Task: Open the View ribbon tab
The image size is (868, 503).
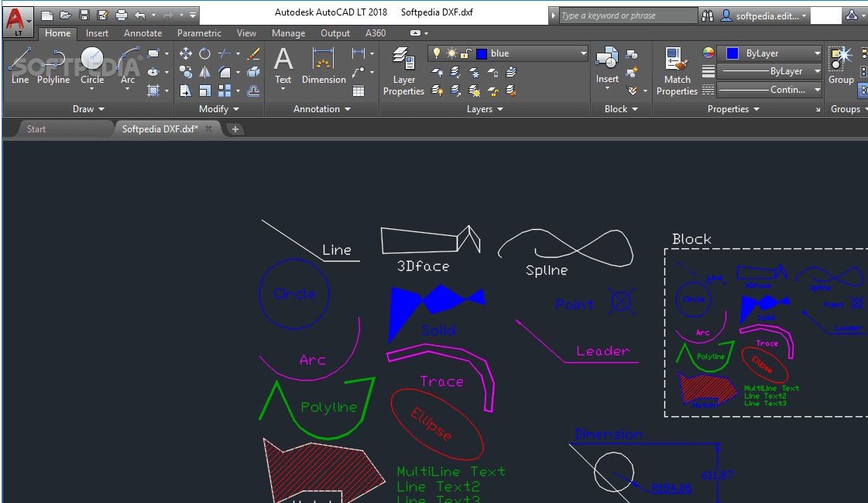Action: [x=246, y=33]
